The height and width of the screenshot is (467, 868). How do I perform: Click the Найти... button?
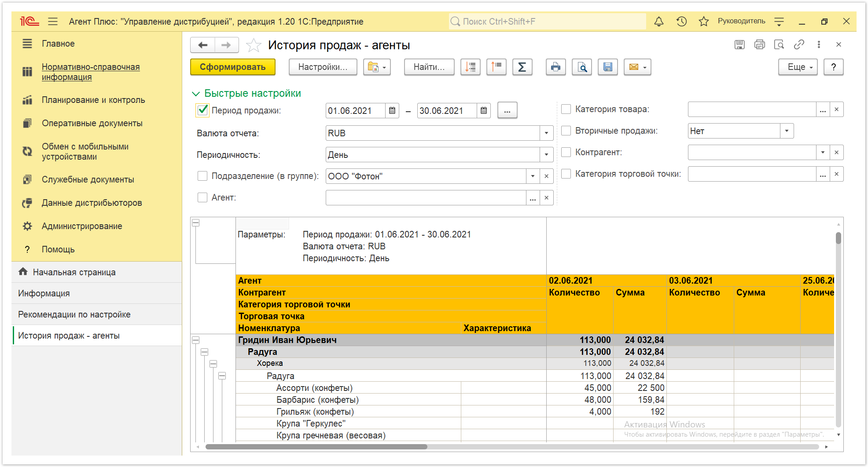429,67
